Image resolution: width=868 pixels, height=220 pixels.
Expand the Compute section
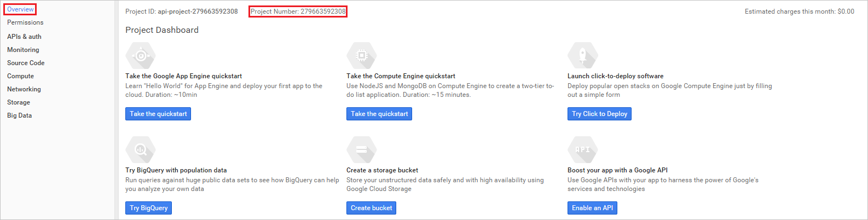20,76
